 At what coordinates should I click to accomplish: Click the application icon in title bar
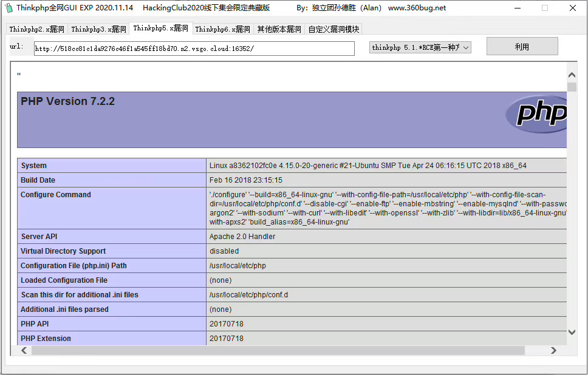[9, 8]
